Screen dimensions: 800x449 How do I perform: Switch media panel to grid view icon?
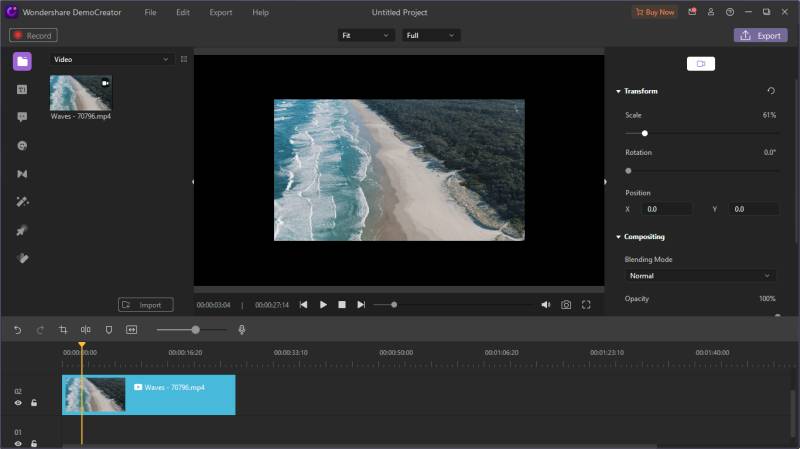pyautogui.click(x=184, y=59)
